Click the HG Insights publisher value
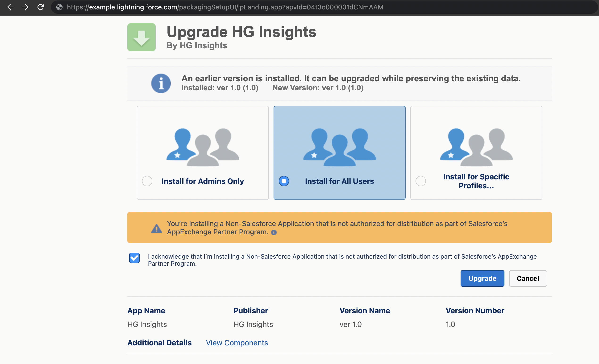 click(253, 324)
